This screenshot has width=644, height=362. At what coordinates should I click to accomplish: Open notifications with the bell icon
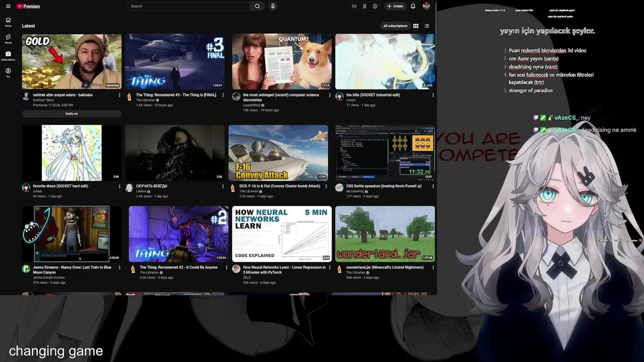(413, 6)
